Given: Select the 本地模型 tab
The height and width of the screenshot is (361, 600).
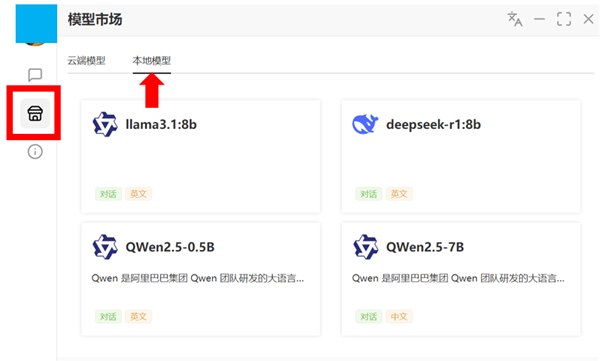Looking at the screenshot, I should [152, 60].
